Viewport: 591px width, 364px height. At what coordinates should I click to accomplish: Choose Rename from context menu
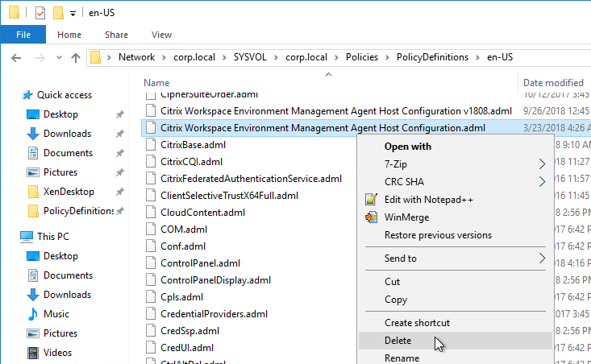click(x=456, y=358)
